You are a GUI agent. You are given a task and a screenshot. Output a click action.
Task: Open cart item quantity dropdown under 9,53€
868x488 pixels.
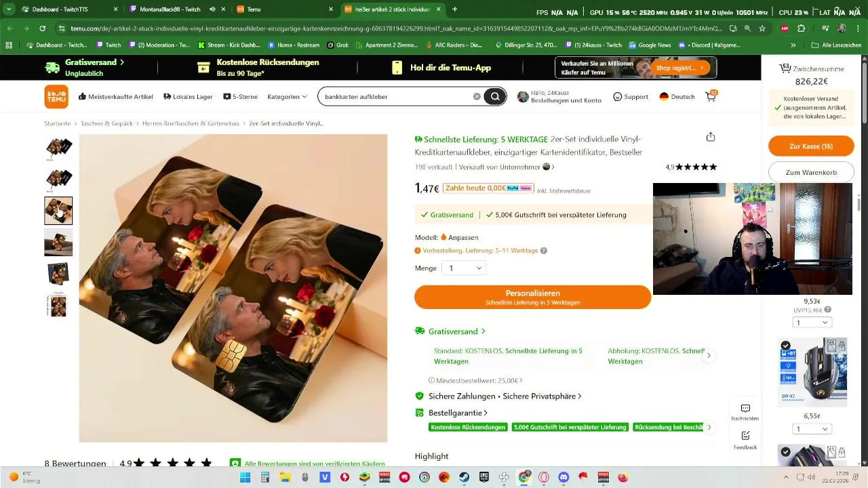tap(812, 323)
